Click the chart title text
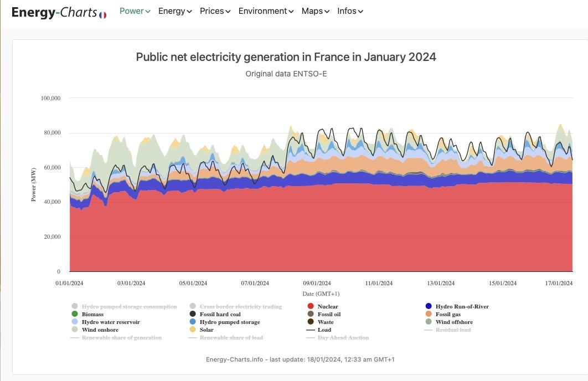The image size is (588, 381). pos(286,57)
